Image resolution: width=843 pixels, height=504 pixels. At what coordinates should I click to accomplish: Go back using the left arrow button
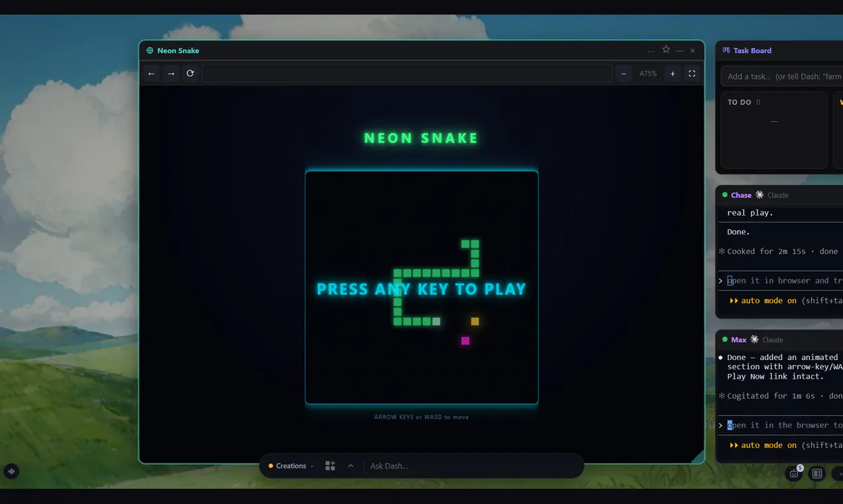(151, 74)
